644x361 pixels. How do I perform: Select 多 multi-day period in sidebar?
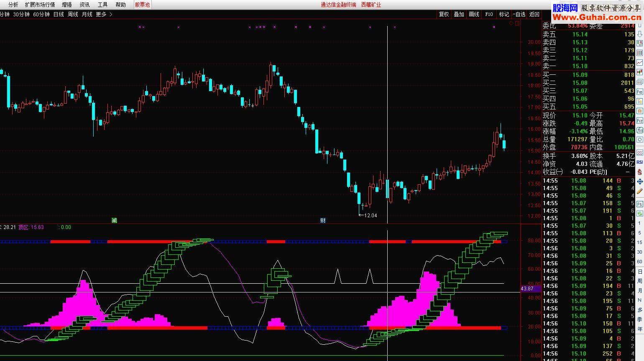click(x=640, y=310)
